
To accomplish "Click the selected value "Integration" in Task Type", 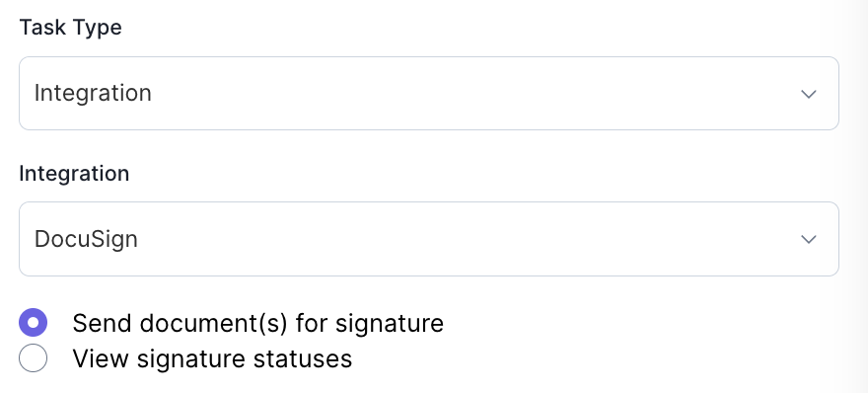I will click(93, 93).
